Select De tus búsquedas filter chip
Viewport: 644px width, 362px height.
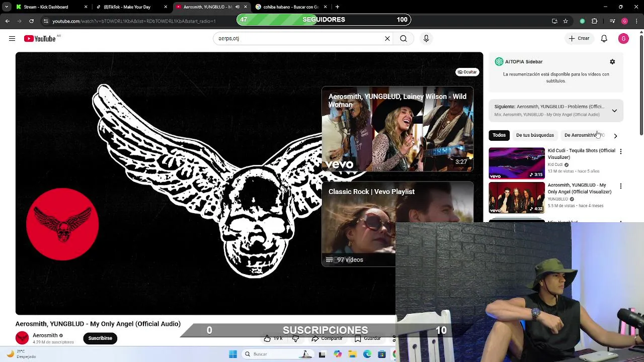535,135
